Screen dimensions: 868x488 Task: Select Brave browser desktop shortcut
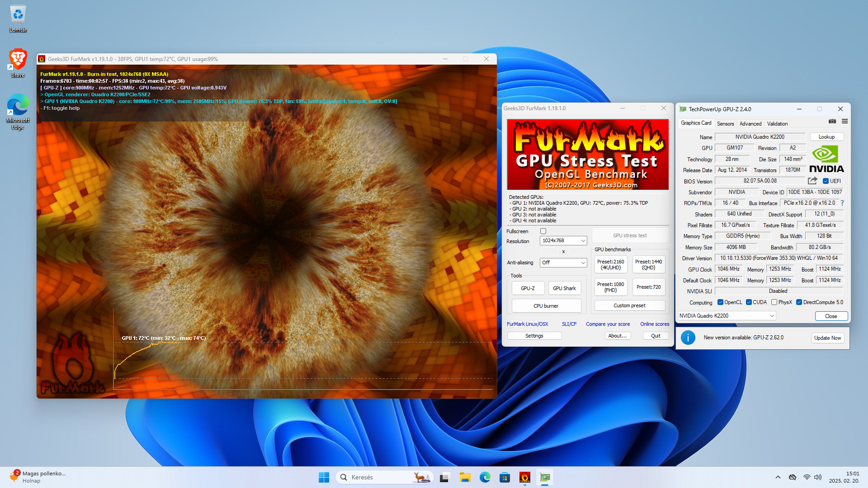click(x=18, y=63)
